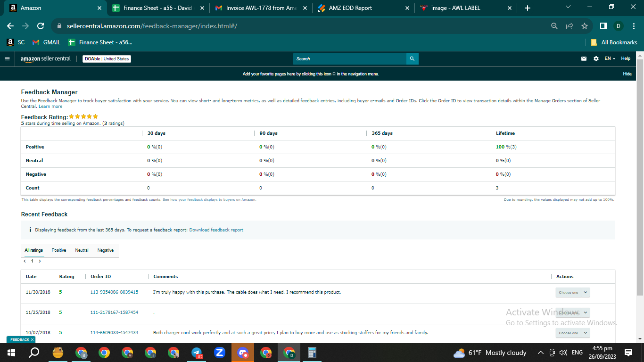
Task: Open the Seller Central messages envelope icon
Action: [584, 59]
